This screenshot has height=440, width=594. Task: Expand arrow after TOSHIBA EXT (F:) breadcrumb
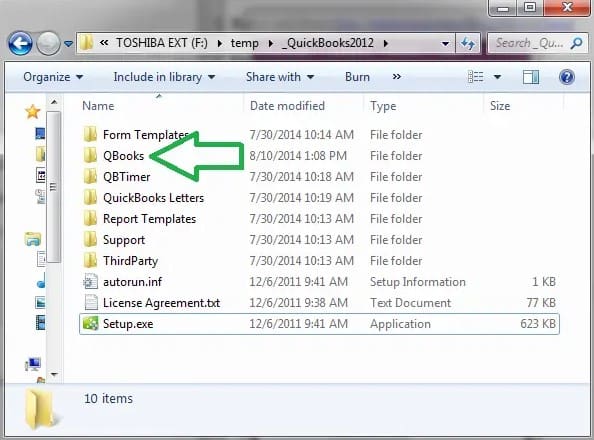(x=220, y=44)
